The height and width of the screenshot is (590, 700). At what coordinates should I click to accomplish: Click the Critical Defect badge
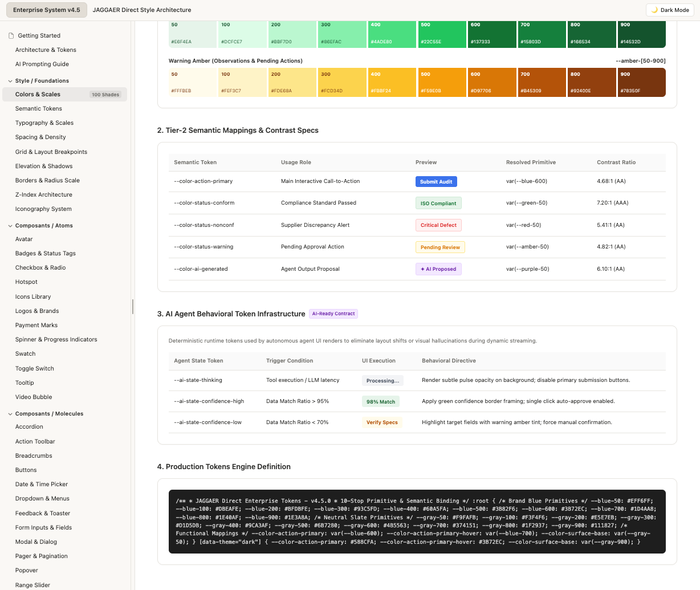coord(438,225)
